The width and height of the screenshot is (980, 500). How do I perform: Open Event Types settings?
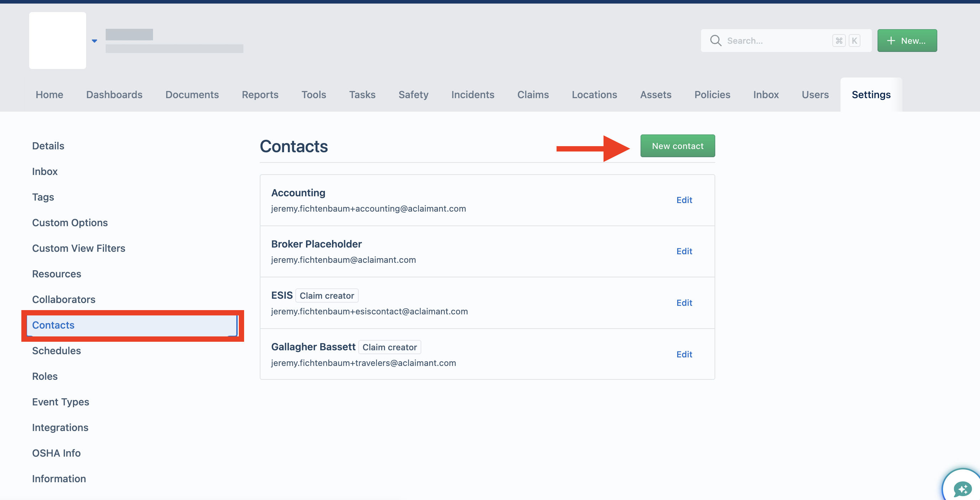(61, 402)
